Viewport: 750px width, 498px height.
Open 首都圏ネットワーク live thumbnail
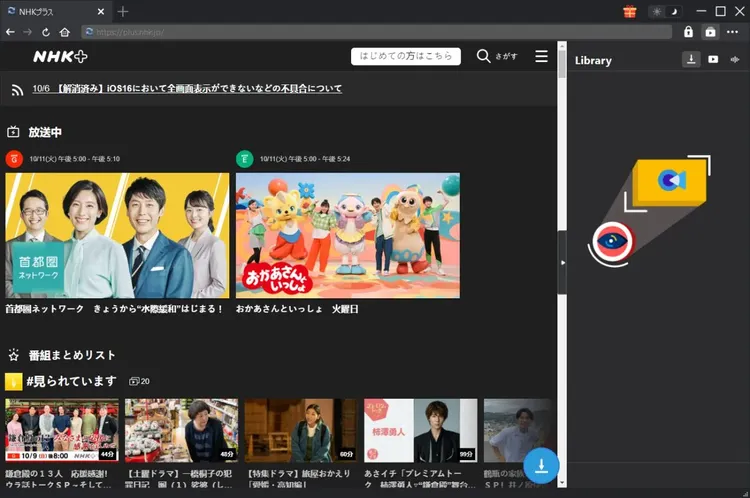tap(117, 235)
